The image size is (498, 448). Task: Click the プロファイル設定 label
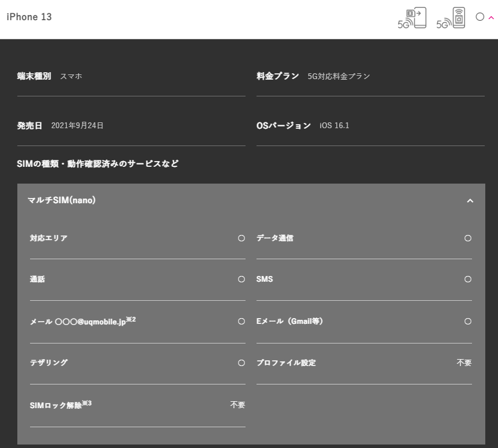(x=286, y=363)
